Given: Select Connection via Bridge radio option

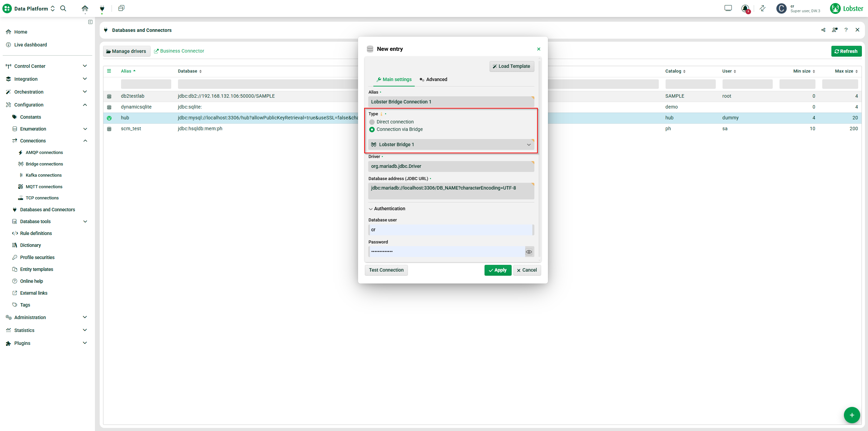Looking at the screenshot, I should tap(372, 130).
